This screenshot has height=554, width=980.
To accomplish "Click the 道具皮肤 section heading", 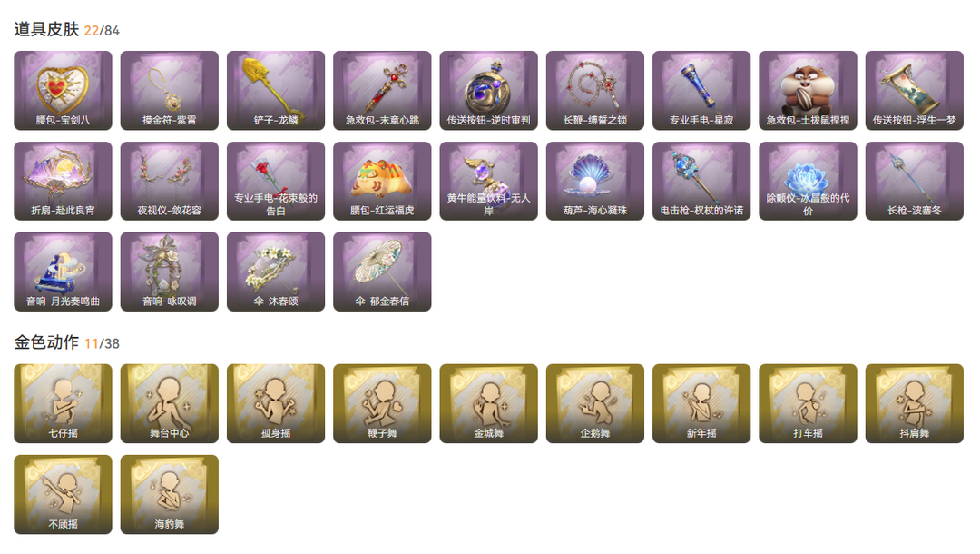I will (47, 29).
